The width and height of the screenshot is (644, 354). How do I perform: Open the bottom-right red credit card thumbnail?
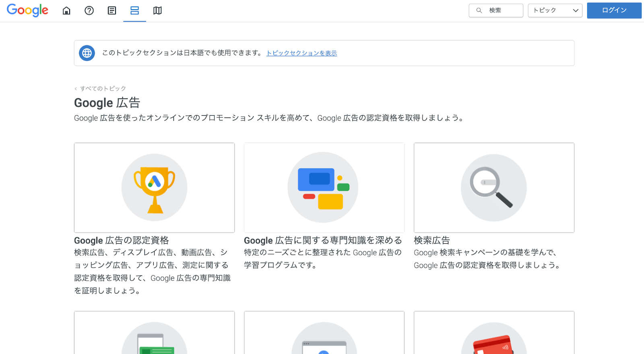coord(494,333)
